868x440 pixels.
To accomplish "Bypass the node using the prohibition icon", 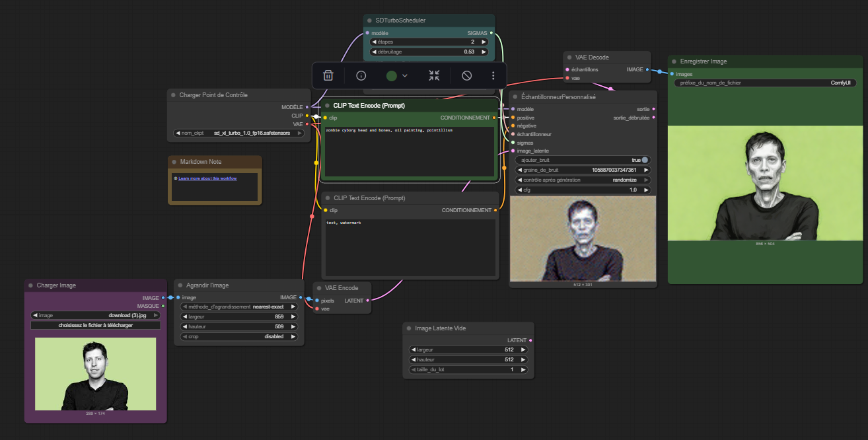I will [x=466, y=76].
